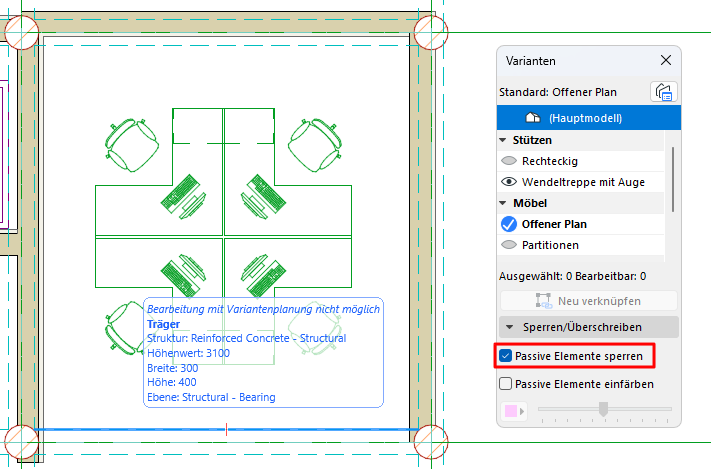
Task: Select the Offener Plan option label
Action: click(x=554, y=224)
